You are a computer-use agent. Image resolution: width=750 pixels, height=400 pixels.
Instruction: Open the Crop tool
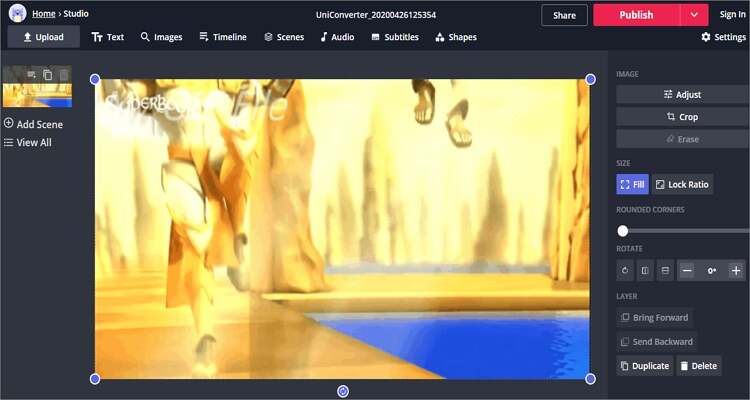click(683, 117)
